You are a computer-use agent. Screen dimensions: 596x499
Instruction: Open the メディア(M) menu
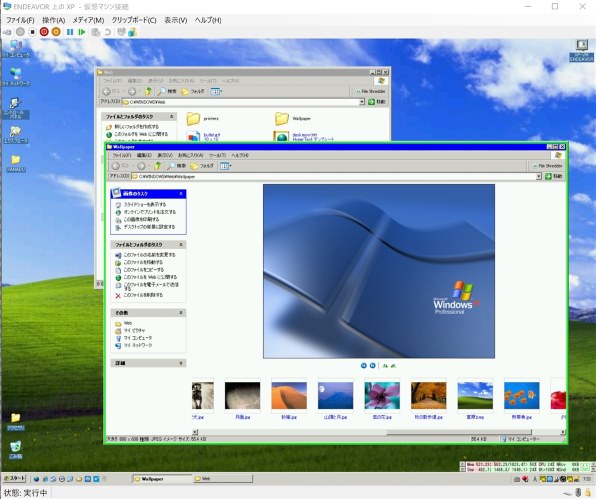coord(88,20)
